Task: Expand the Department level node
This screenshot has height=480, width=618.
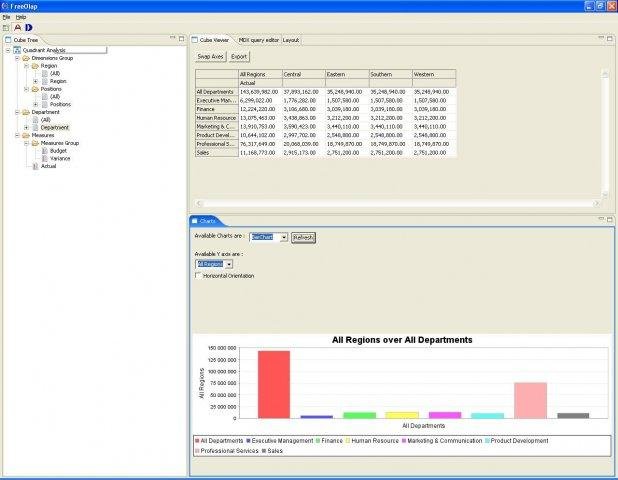Action: click(26, 128)
